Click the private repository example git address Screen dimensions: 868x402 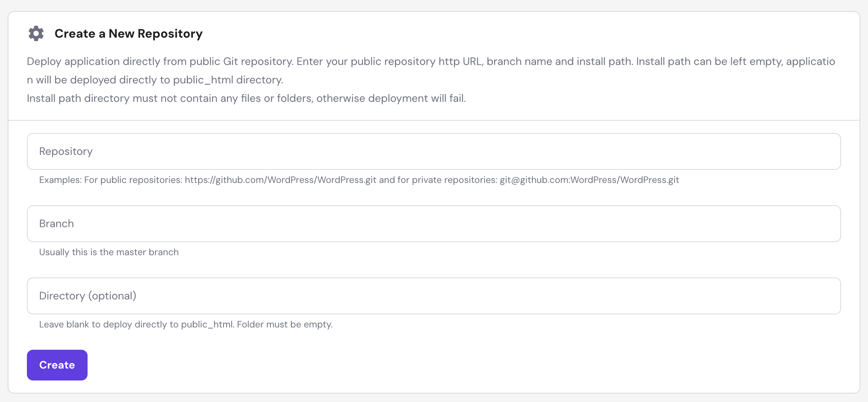pos(590,179)
